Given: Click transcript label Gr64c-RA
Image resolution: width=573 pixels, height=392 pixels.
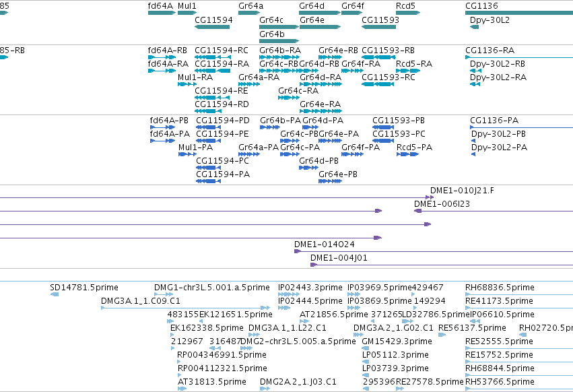Looking at the screenshot, I should (298, 91).
